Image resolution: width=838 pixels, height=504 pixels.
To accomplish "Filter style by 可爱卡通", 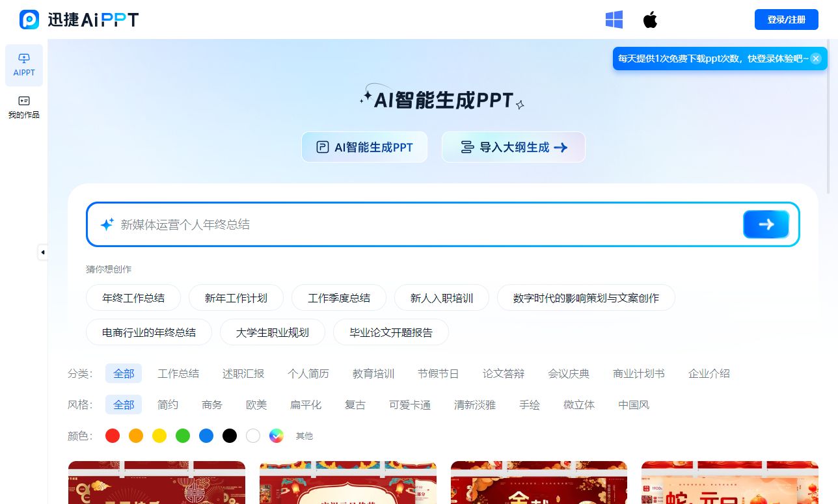I will tap(410, 405).
